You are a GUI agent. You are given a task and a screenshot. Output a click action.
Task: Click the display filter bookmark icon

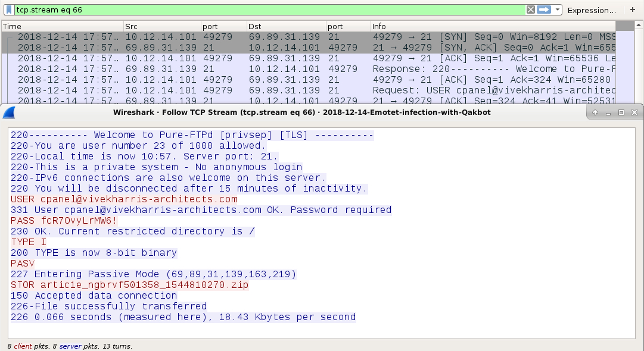pos(9,10)
